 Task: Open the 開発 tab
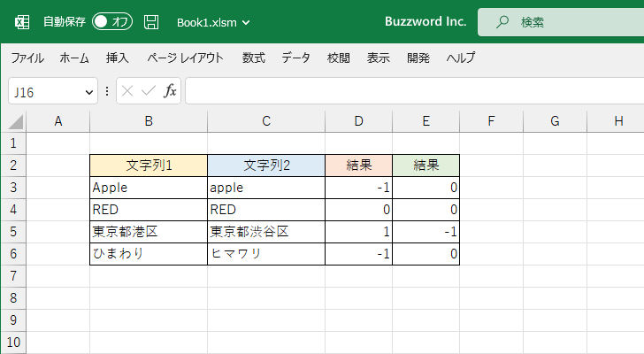(418, 58)
